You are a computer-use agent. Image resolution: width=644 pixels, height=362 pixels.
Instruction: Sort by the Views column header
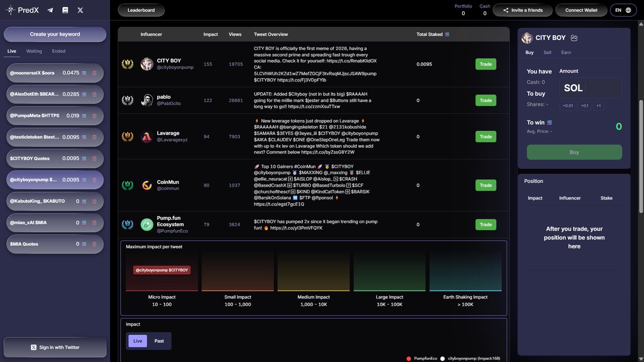click(235, 34)
